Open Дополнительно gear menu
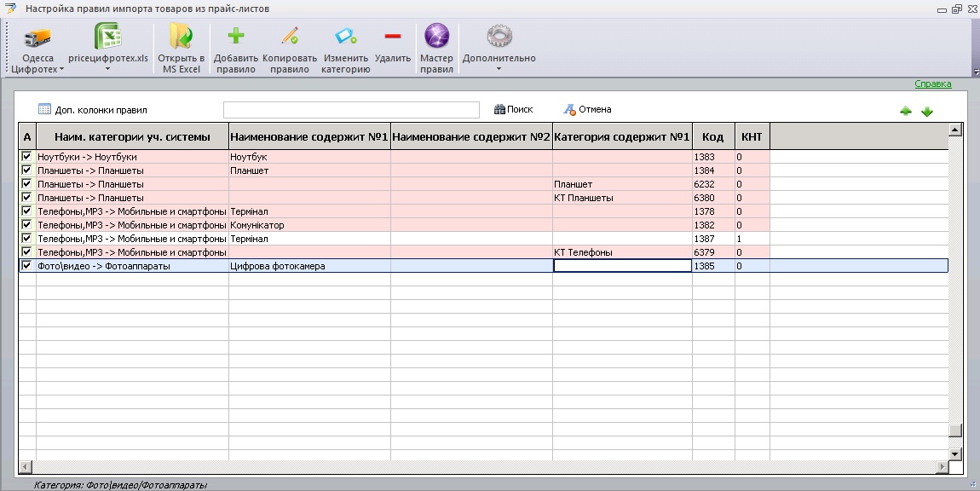The width and height of the screenshot is (980, 491). point(499,49)
